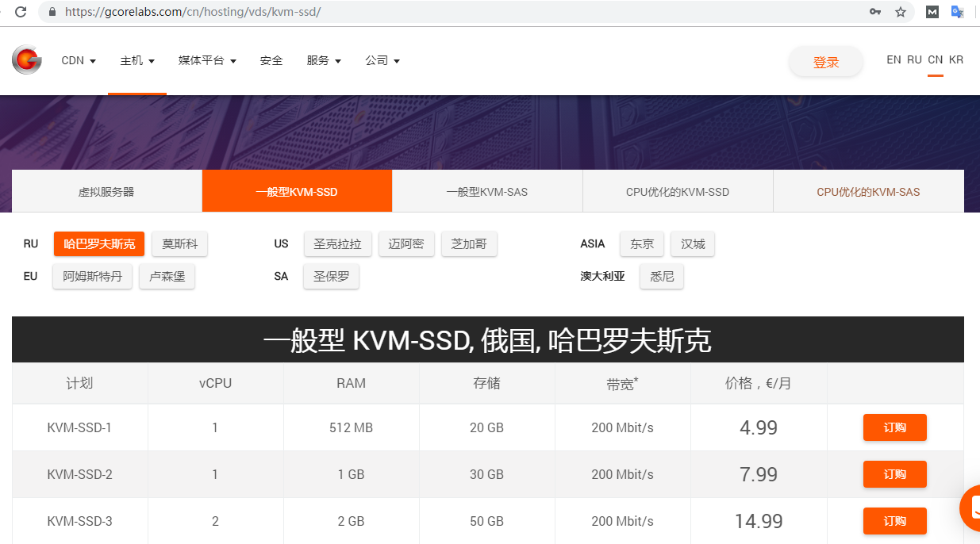Screen dimensions: 980x544
Task: Select the CN language option
Action: [936, 59]
